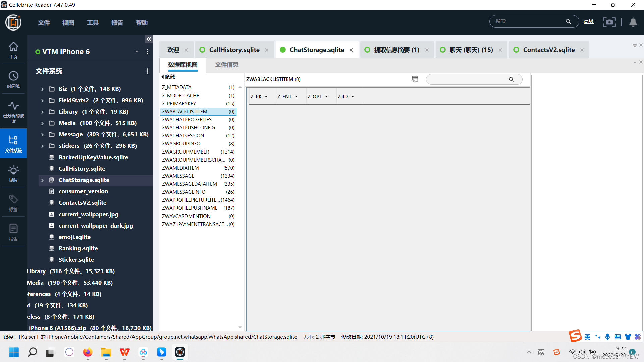644x362 pixels.
Task: Switch to the 聊天 (聊天) (15) tab
Action: click(x=471, y=50)
